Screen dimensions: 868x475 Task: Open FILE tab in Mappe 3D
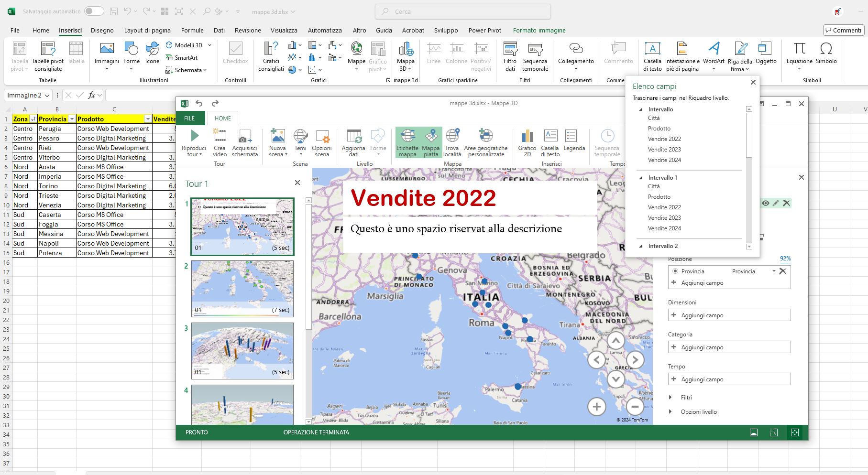pos(189,118)
